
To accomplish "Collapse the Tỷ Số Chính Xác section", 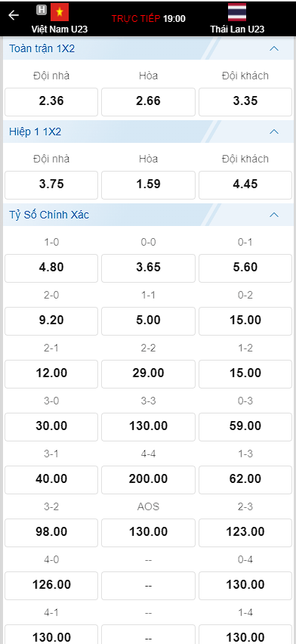I will [274, 215].
